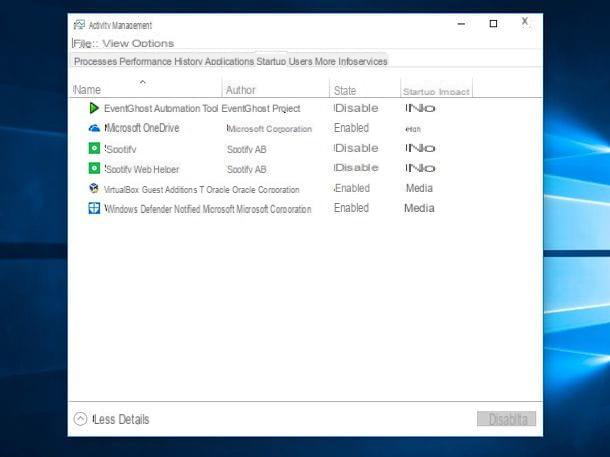The image size is (610, 457).
Task: Minimize the Activity Management window
Action: coord(461,24)
